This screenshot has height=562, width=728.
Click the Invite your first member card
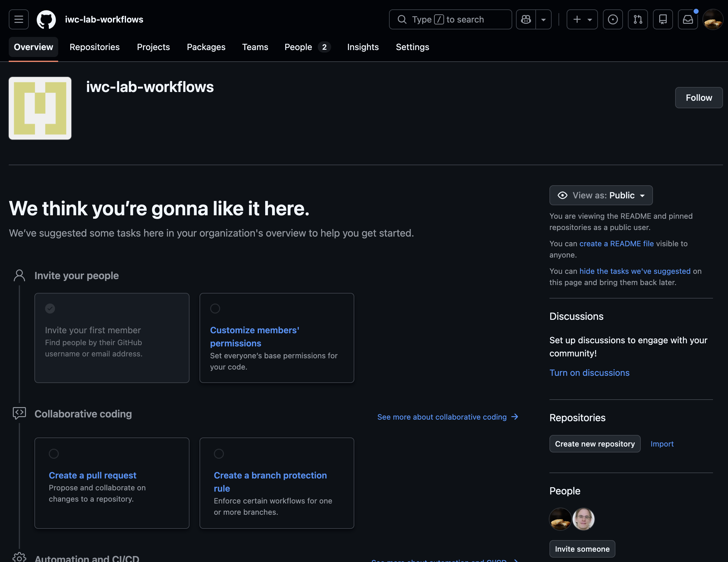pos(112,338)
